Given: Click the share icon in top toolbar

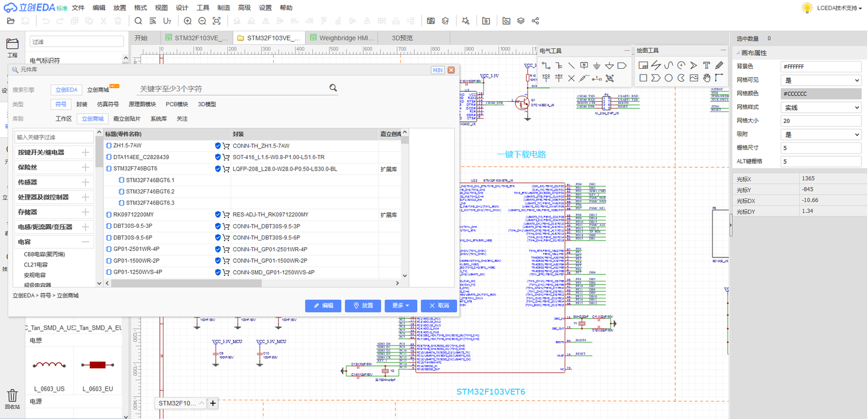Looking at the screenshot, I should coord(535,21).
